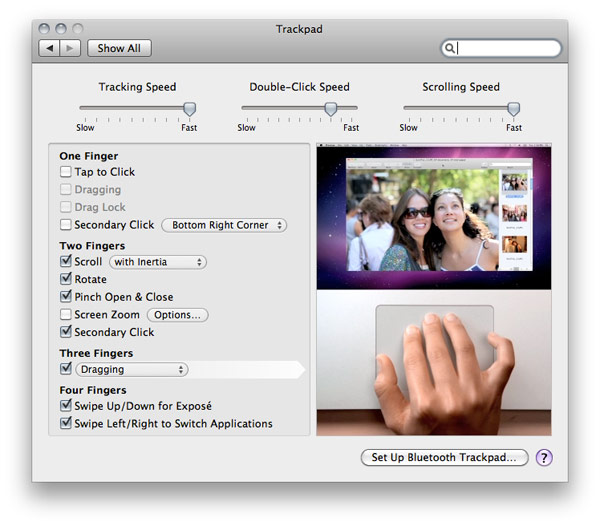The width and height of the screenshot is (600, 526).
Task: Open the Bottom Right Corner dropdown
Action: point(224,225)
